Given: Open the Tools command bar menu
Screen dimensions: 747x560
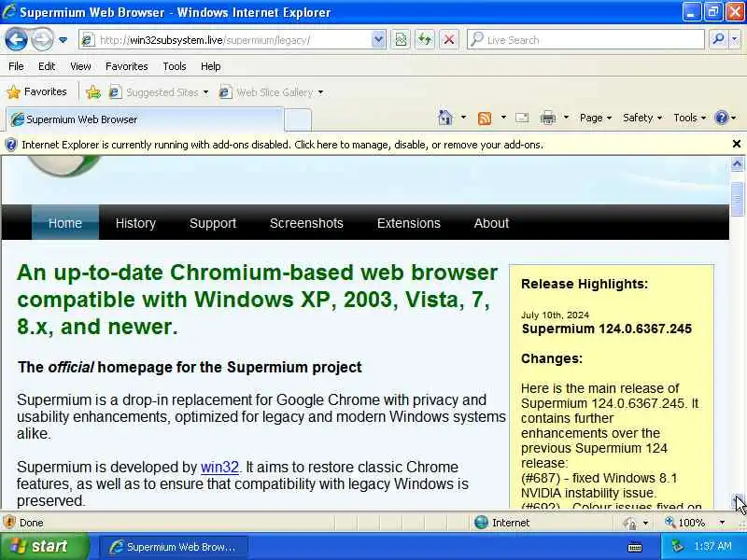Looking at the screenshot, I should [689, 118].
